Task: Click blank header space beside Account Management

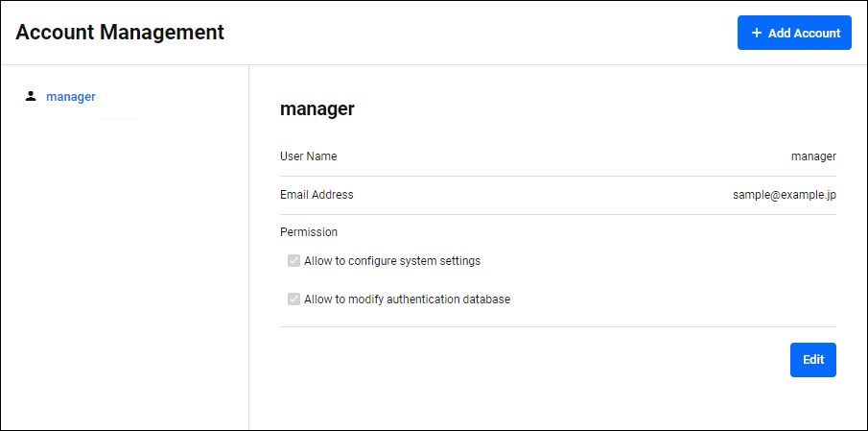Action: tap(480, 33)
